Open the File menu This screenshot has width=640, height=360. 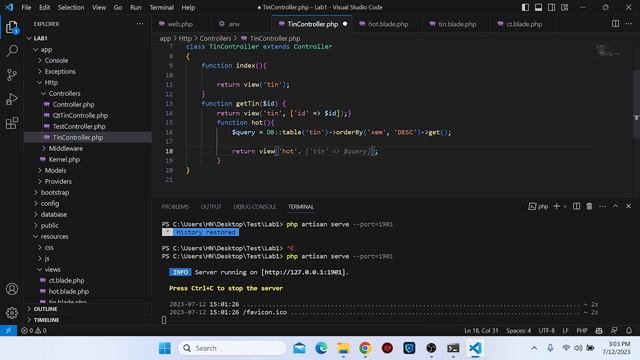pos(26,7)
